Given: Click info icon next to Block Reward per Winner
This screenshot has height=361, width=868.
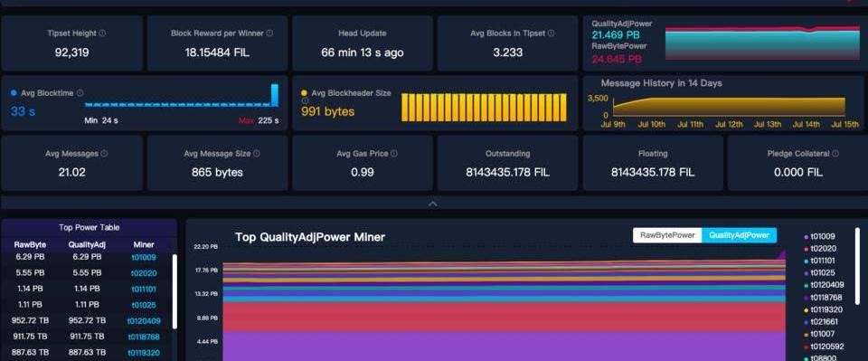Looking at the screenshot, I should (x=269, y=33).
